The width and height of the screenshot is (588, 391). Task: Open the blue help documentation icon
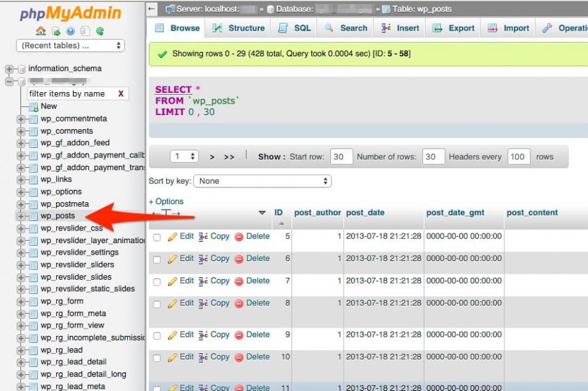click(70, 31)
